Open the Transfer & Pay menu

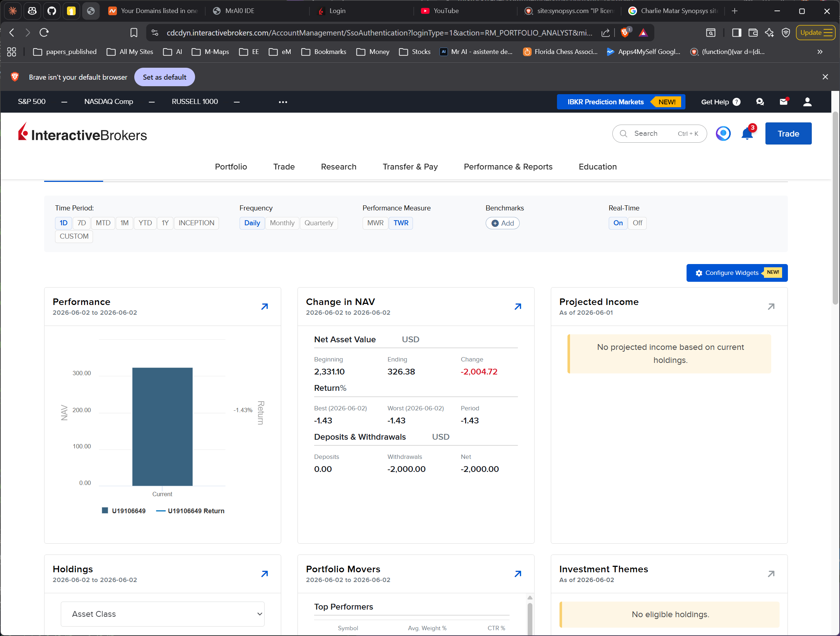[410, 167]
